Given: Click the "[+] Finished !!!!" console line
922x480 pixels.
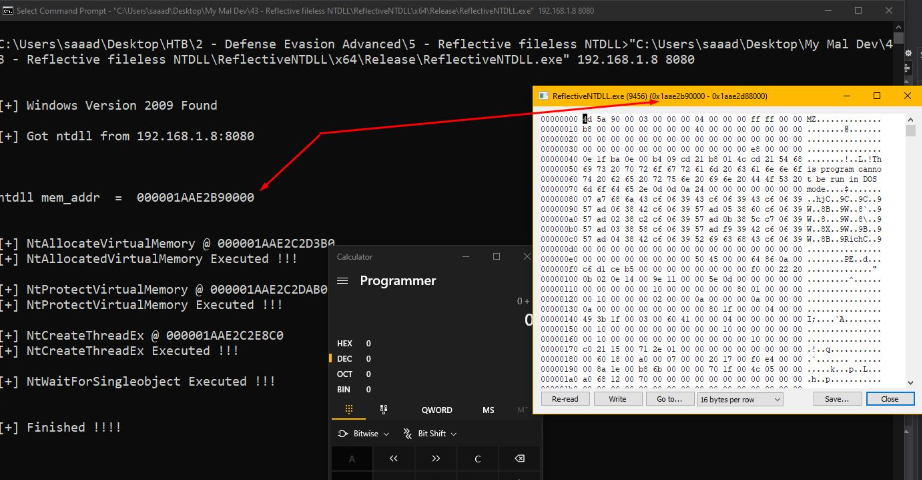Looking at the screenshot, I should pyautogui.click(x=61, y=427).
